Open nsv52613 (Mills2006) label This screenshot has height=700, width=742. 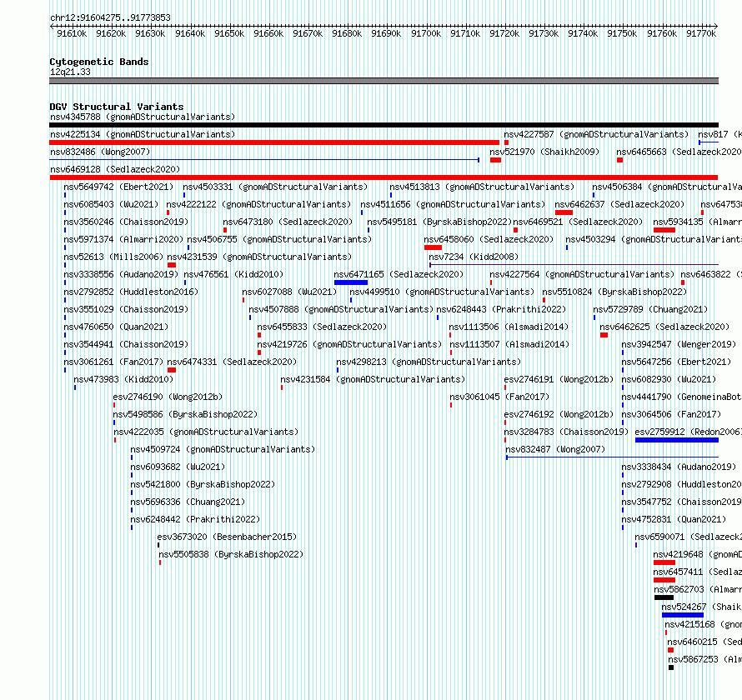[x=113, y=257]
